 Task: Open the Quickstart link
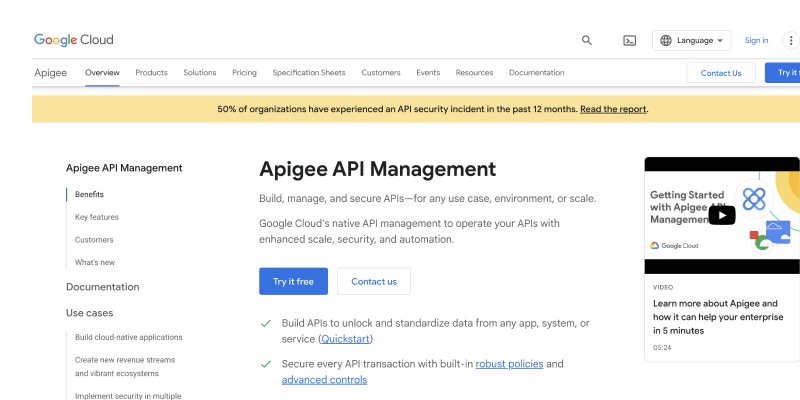coord(345,339)
